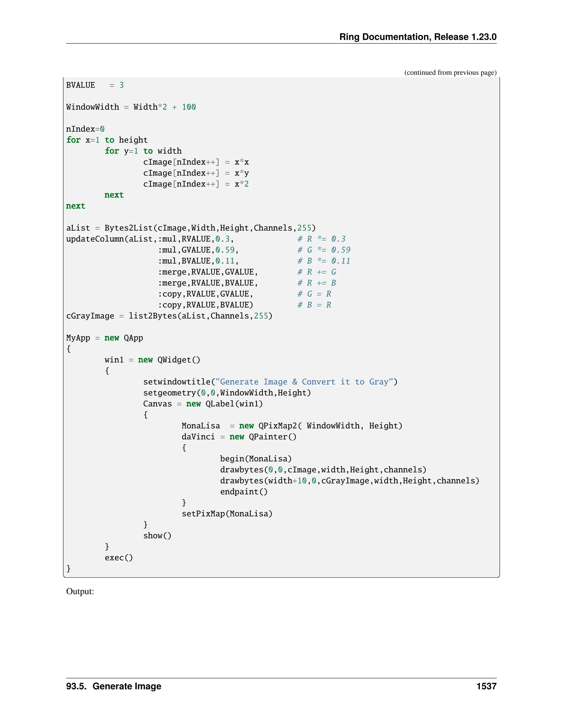The width and height of the screenshot is (563, 728).
Task: Click the line 'nIndex=0'
Action: (85, 129)
